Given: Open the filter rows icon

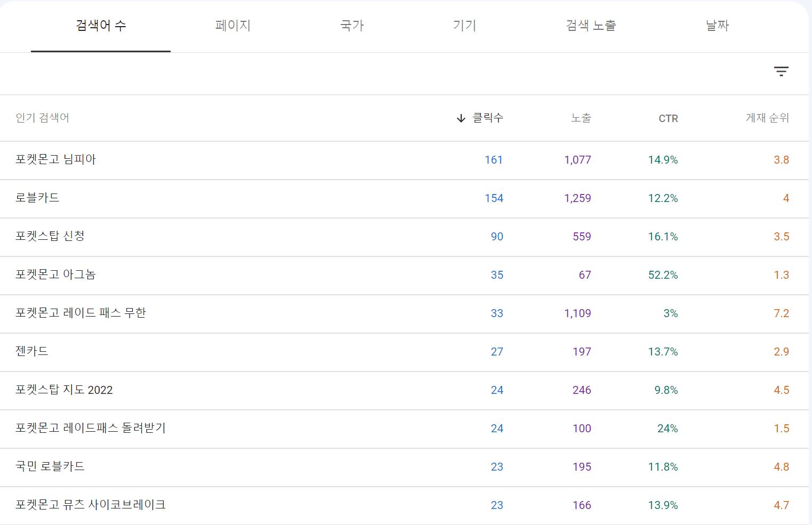Looking at the screenshot, I should tap(781, 71).
